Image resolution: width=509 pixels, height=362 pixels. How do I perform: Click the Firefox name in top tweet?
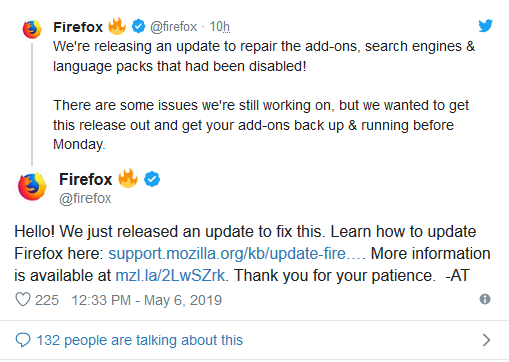click(78, 27)
